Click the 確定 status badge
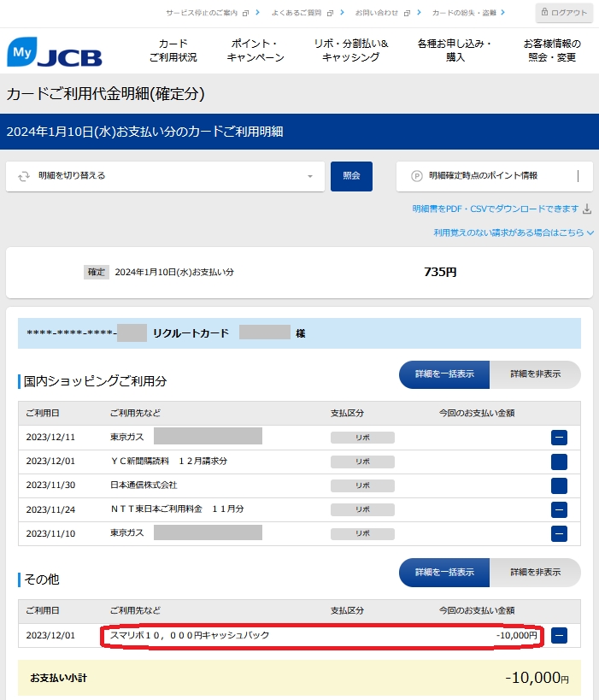 [x=96, y=273]
